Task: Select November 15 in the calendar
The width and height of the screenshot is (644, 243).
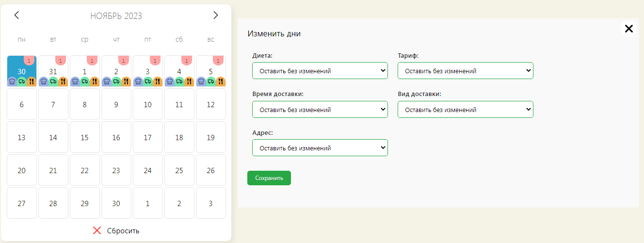Action: point(84,137)
